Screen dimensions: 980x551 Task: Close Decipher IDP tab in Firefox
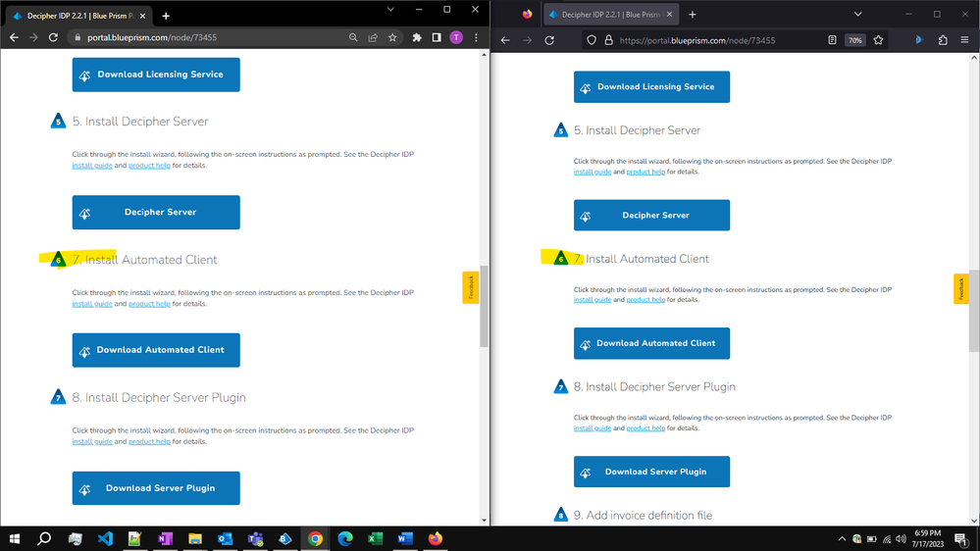(669, 15)
